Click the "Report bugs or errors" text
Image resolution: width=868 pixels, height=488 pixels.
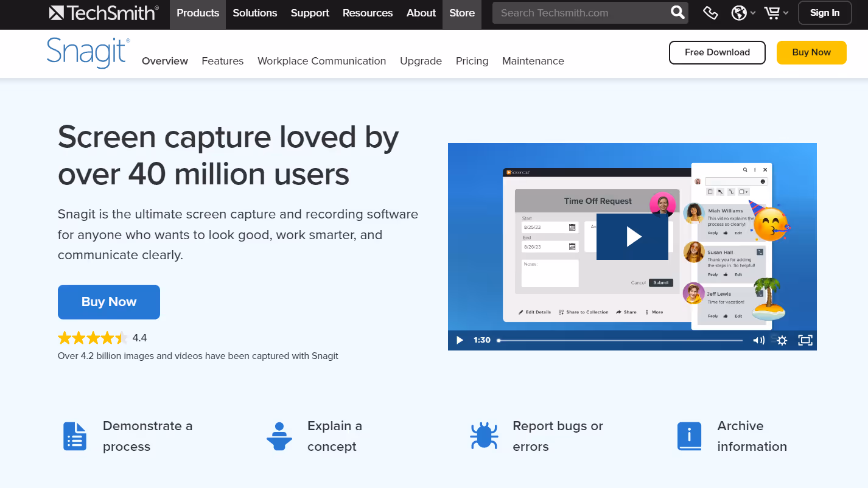(x=558, y=436)
